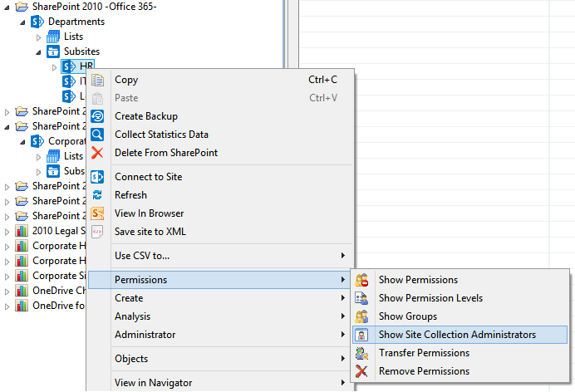Choose Collect Statistics Data

point(220,135)
